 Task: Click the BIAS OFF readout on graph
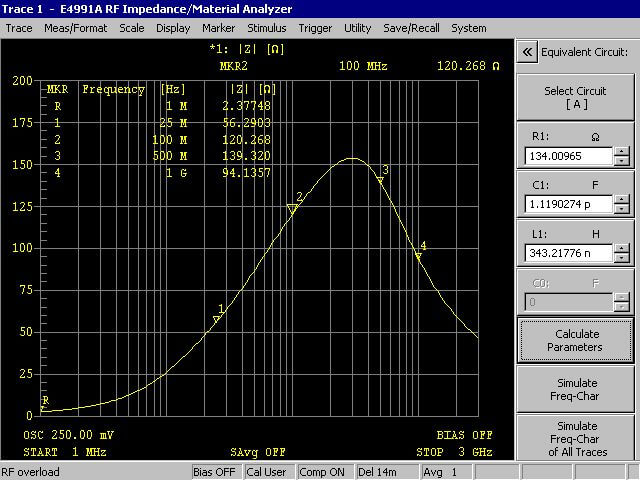pos(464,435)
